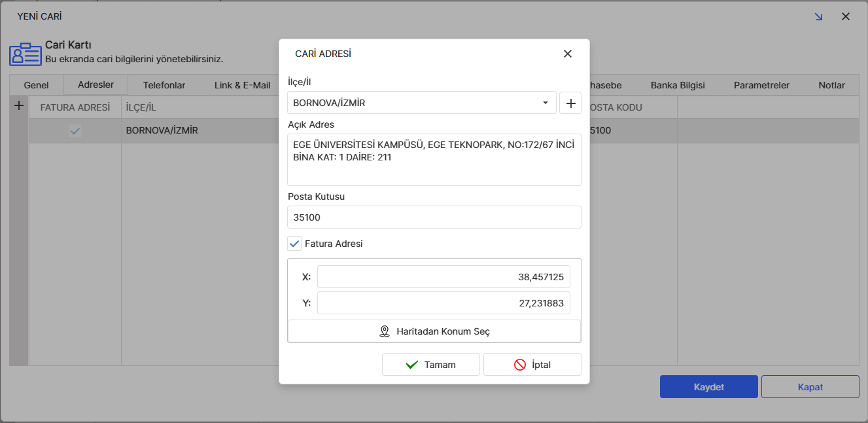Viewport: 868px width, 423px height.
Task: Toggle Fatura Adresi checkbox in grid row
Action: (75, 131)
